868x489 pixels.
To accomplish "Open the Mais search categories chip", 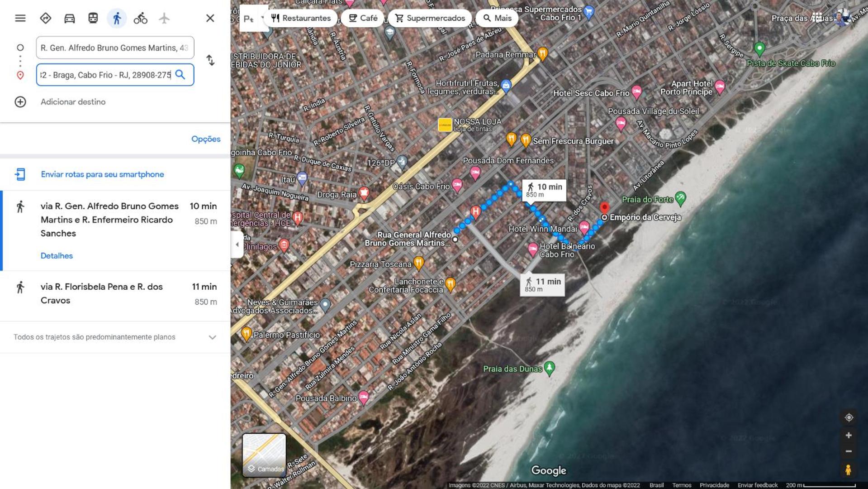I will click(x=497, y=18).
